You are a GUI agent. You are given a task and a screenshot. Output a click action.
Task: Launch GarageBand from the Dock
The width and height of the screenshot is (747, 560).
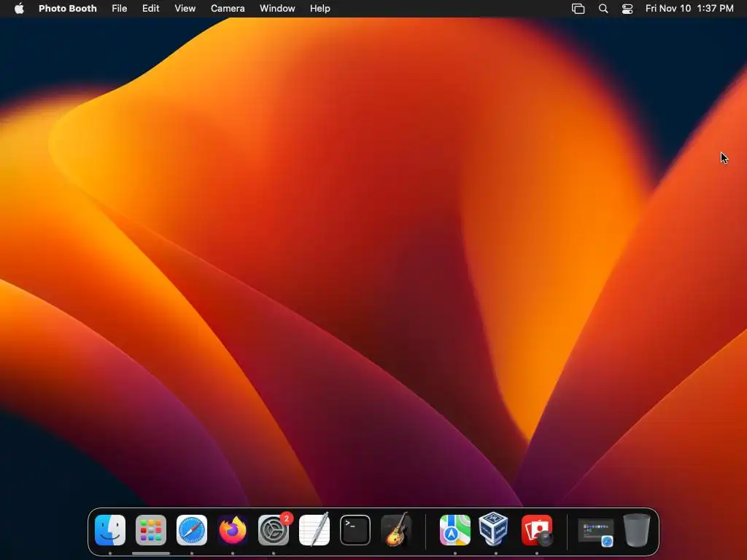point(396,529)
